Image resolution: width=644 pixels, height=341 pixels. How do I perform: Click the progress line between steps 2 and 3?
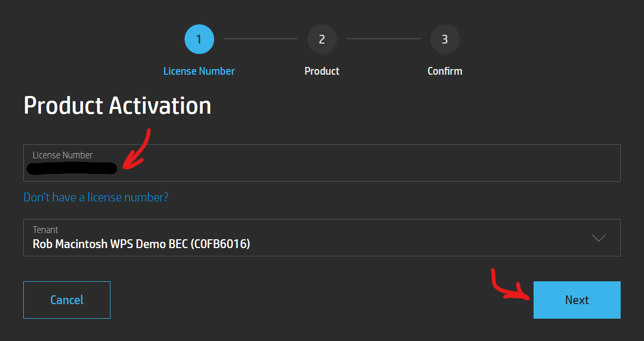[383, 39]
